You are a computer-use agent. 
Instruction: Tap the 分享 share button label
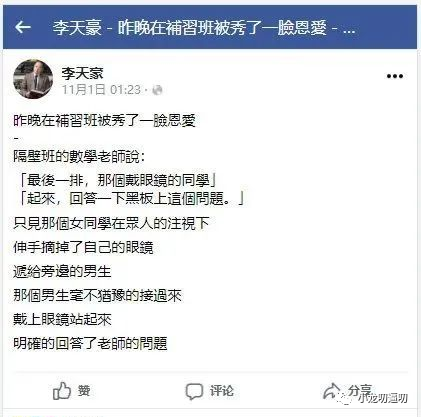click(x=360, y=390)
